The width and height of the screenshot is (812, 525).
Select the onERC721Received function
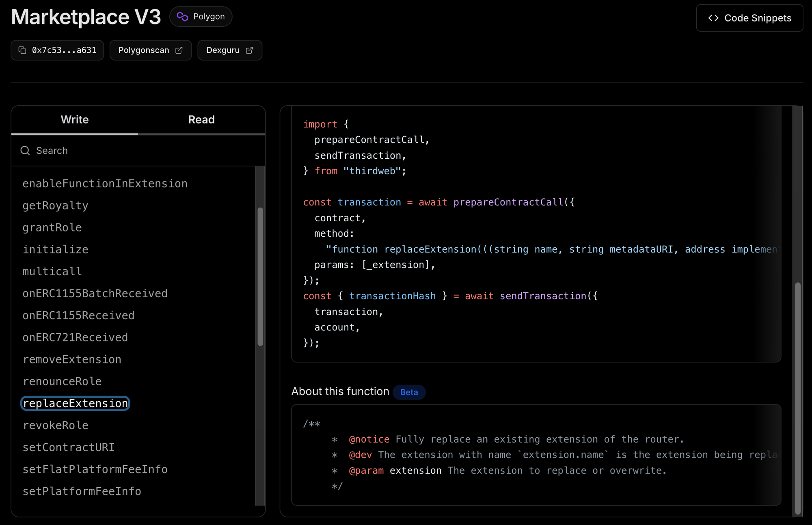click(76, 338)
